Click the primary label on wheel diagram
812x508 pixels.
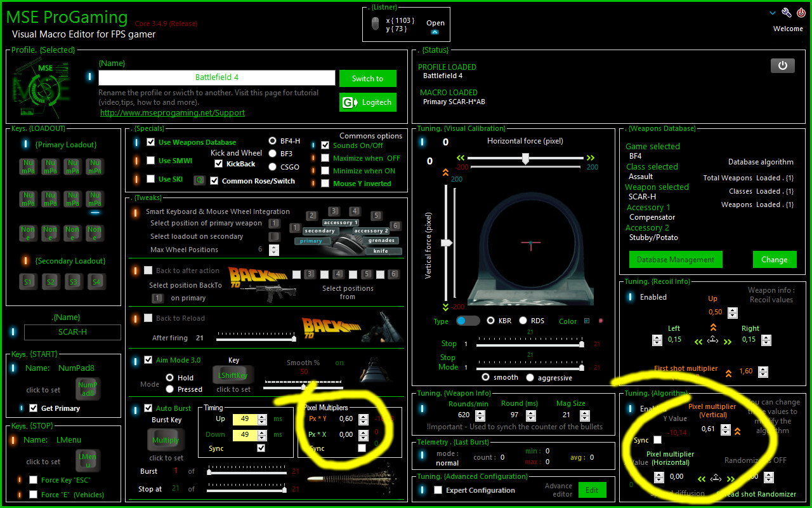311,241
